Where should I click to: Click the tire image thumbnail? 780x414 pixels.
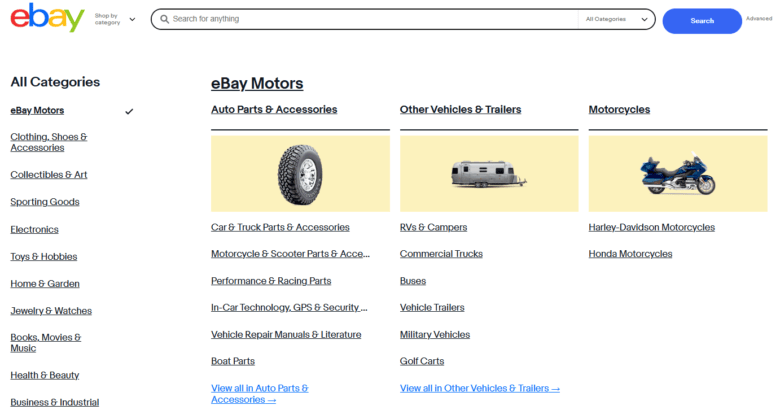pos(300,173)
